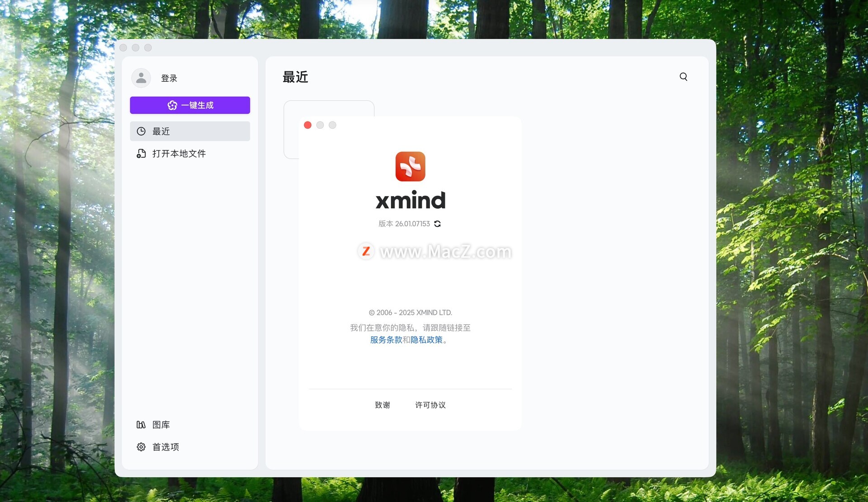Open the 服务条款 link

[x=386, y=340]
